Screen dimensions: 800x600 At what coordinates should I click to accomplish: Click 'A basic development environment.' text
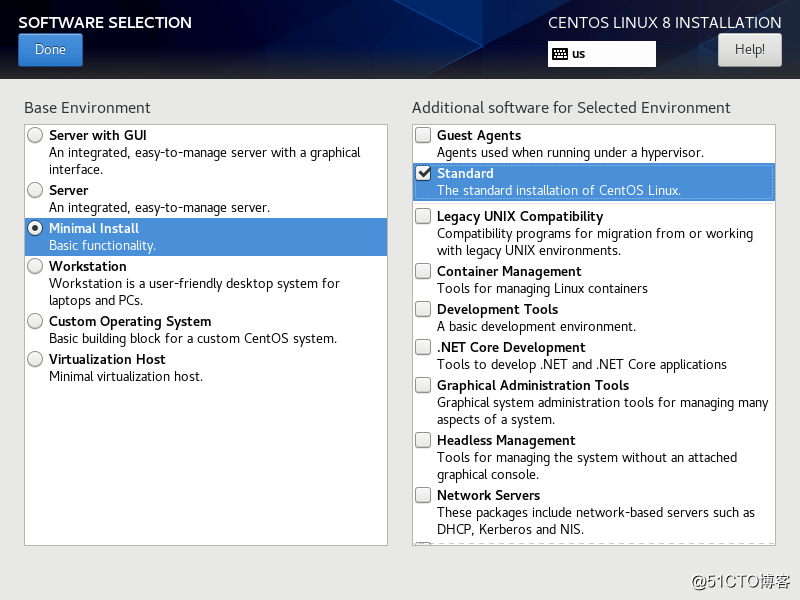click(x=537, y=327)
